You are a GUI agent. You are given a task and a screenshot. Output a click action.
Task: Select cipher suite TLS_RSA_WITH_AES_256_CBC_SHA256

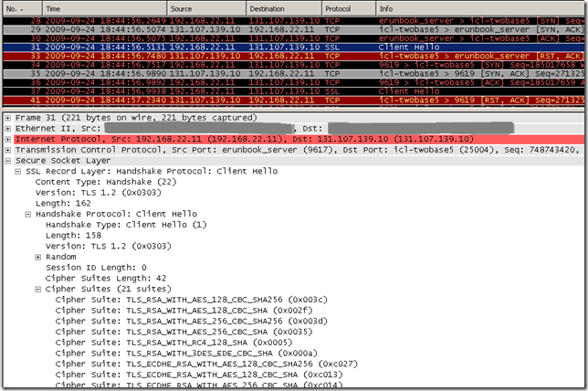click(191, 322)
